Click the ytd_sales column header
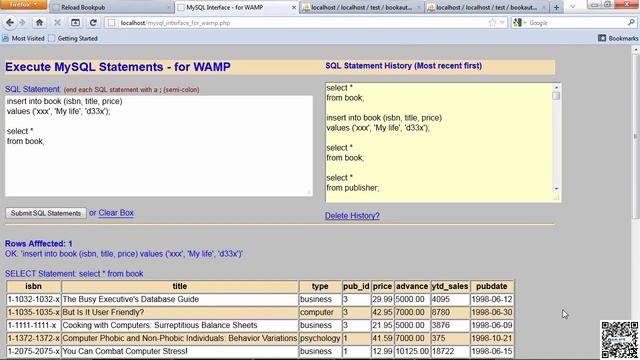 click(450, 286)
